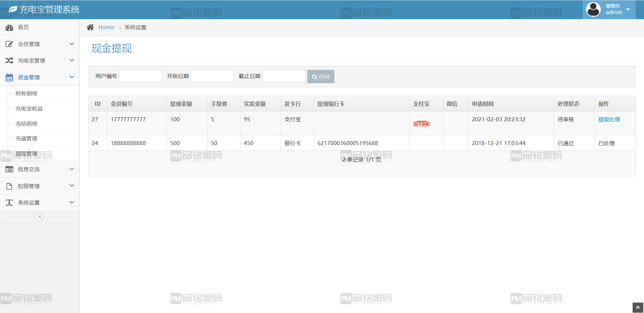The width and height of the screenshot is (644, 313).
Task: Click the 2021-02-03 20:23:32 timestamp
Action: coord(499,119)
